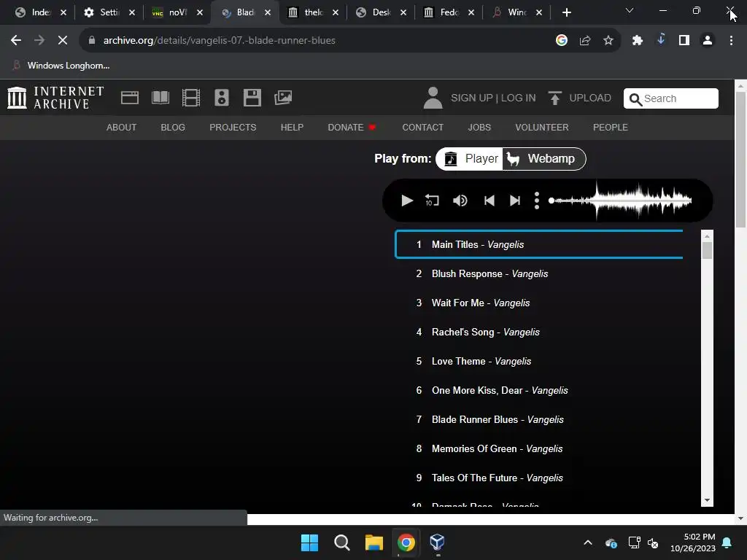Viewport: 747px width, 560px height.
Task: Click the user avatar icon
Action: pos(433,98)
